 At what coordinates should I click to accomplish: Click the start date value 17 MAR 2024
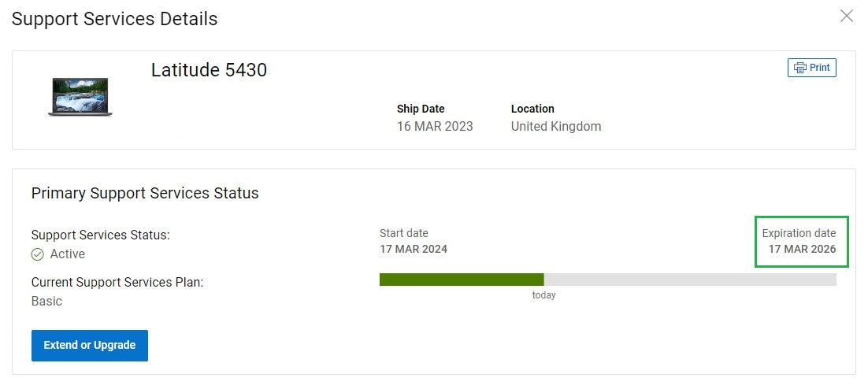click(414, 250)
